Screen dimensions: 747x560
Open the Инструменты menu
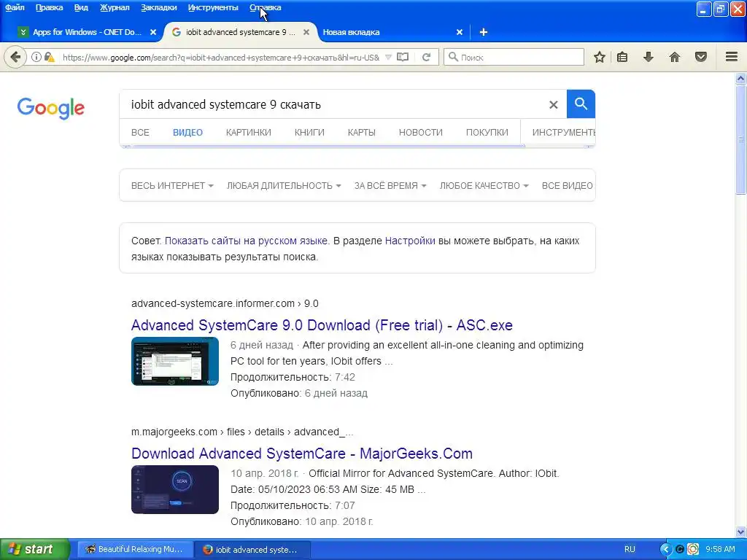pos(213,7)
